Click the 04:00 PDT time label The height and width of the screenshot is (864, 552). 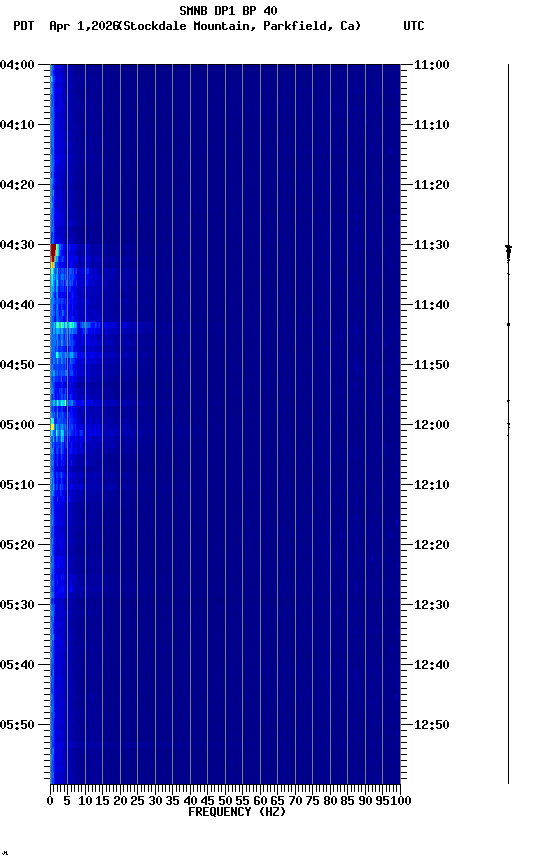(x=17, y=65)
